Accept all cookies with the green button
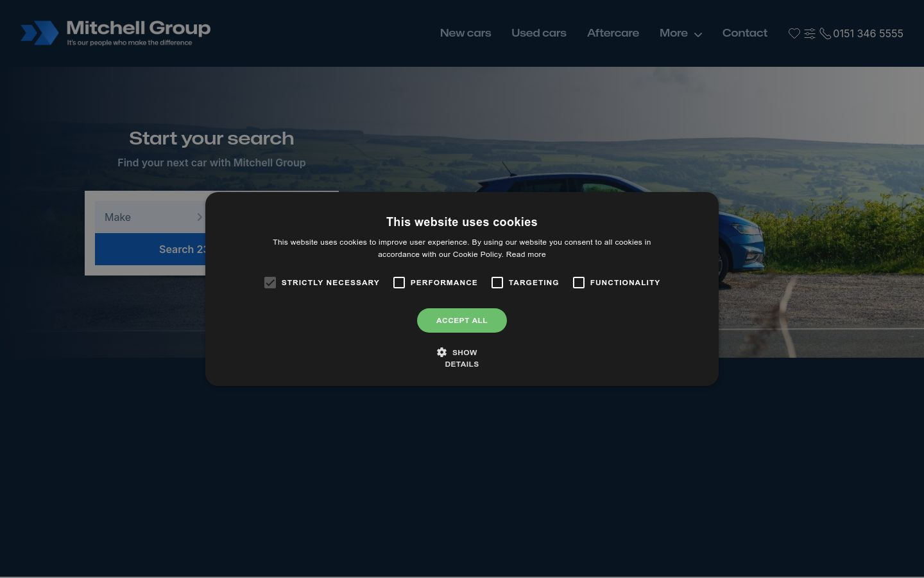This screenshot has width=924, height=578. click(462, 320)
